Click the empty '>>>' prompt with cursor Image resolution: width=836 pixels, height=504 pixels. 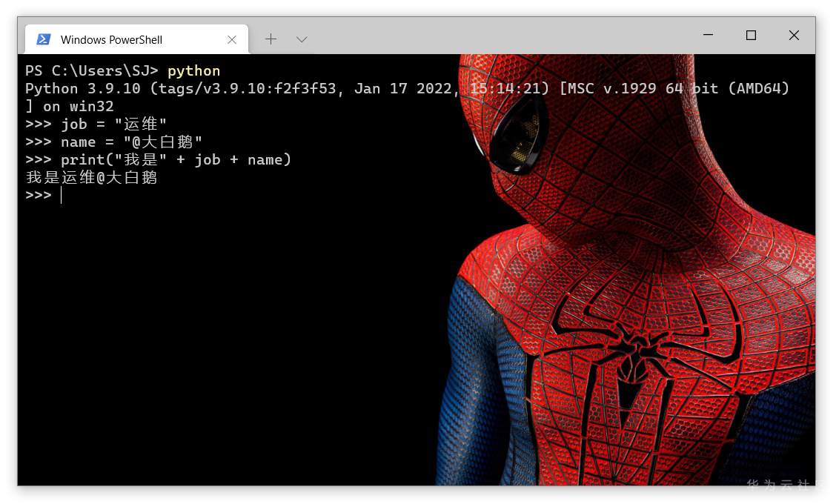(x=44, y=195)
